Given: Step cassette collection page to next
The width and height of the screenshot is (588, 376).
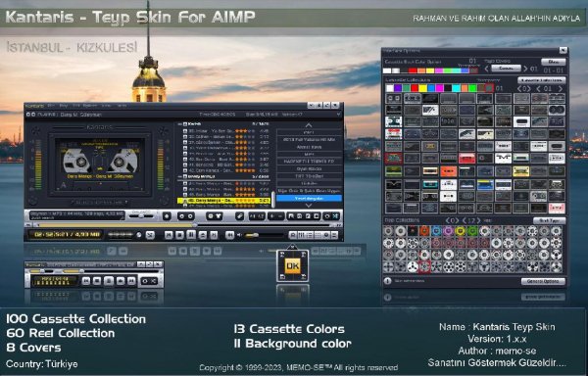Looking at the screenshot, I should 561,89.
